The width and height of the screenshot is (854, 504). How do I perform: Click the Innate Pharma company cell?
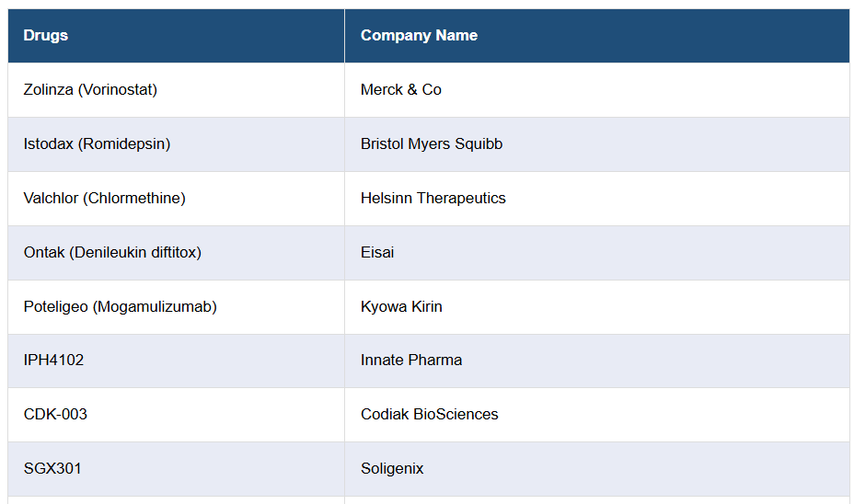click(411, 361)
